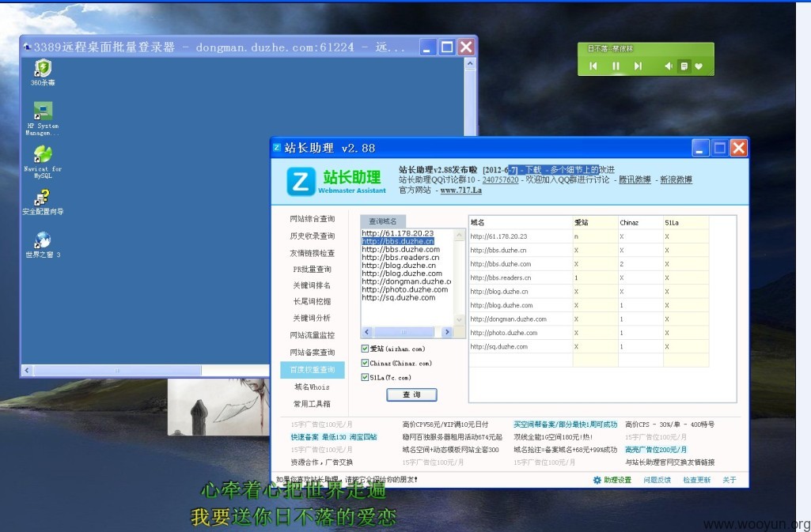Click domain list vertical scroll down arrow
Viewport: 811px width, 532px height.
[x=459, y=320]
